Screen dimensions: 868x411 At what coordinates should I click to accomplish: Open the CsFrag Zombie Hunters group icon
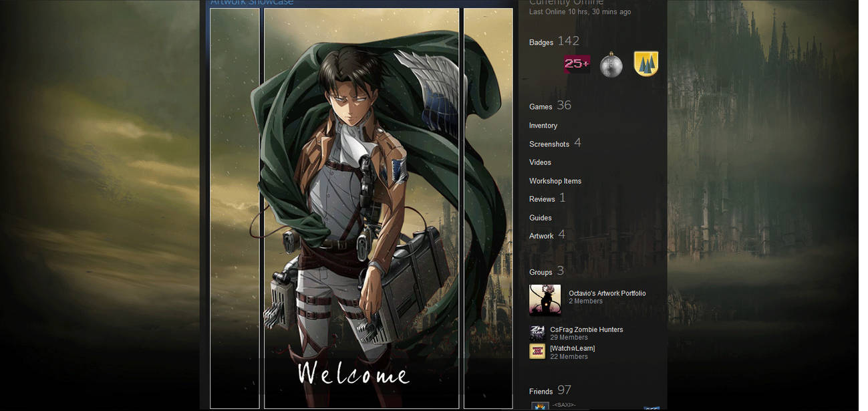click(537, 333)
